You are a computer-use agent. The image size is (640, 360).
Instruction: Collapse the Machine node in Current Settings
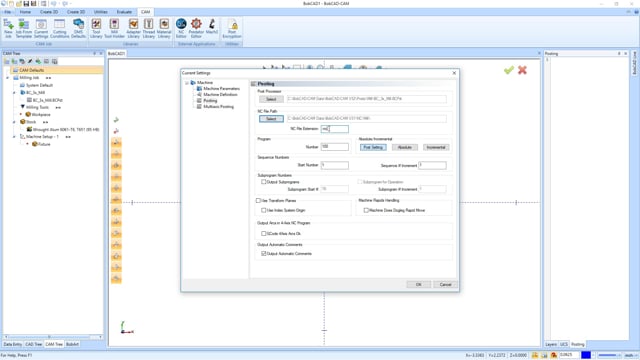coord(187,83)
